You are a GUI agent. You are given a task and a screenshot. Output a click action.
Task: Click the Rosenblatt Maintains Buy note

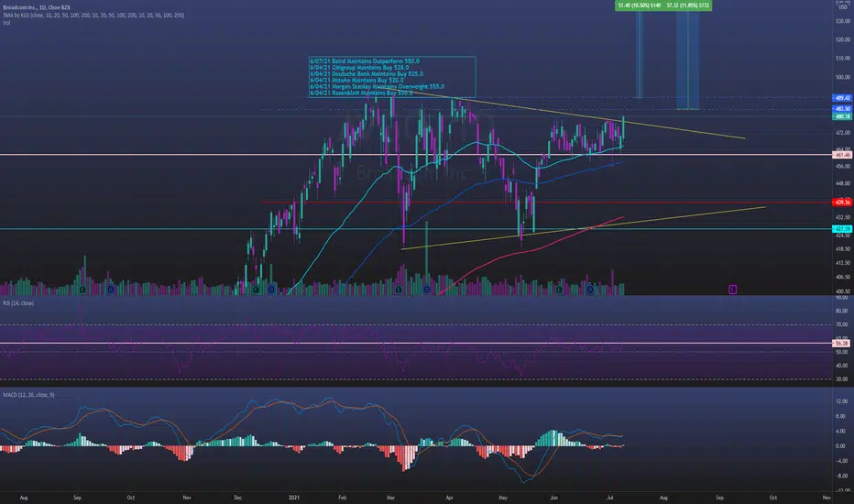coord(361,93)
